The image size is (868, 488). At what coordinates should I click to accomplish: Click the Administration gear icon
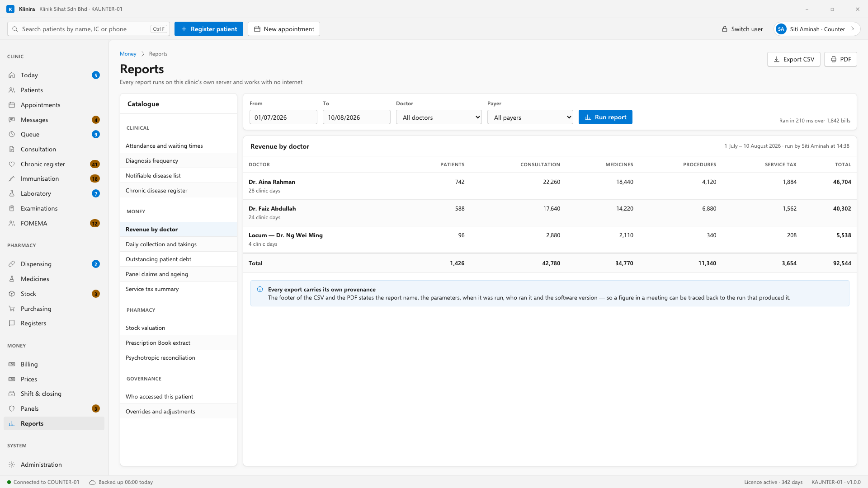pos(12,465)
